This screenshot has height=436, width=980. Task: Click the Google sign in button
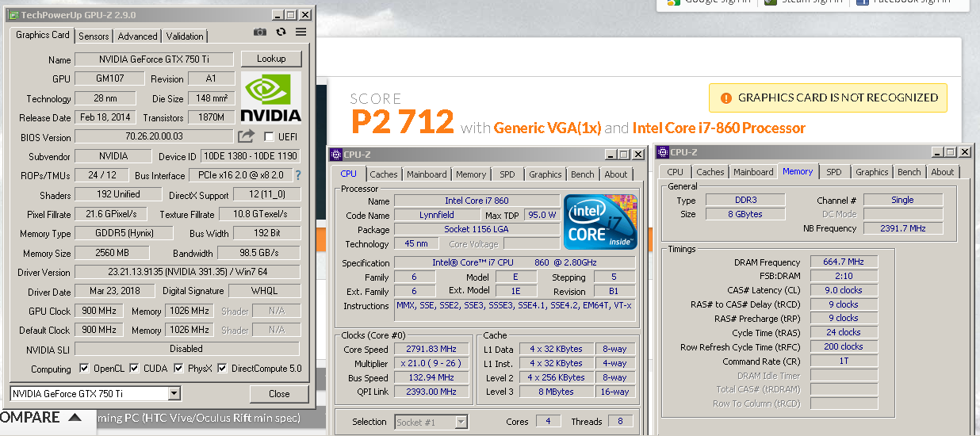(709, 2)
